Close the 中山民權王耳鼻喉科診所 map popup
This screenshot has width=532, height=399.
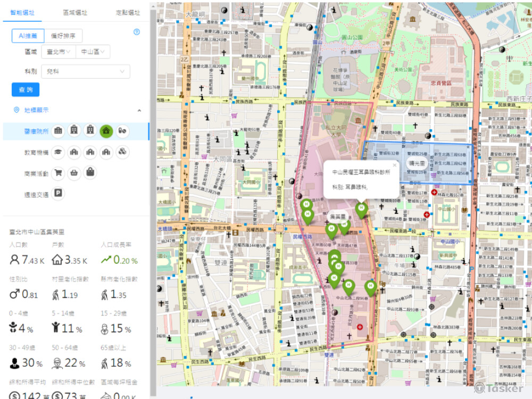coord(395,165)
